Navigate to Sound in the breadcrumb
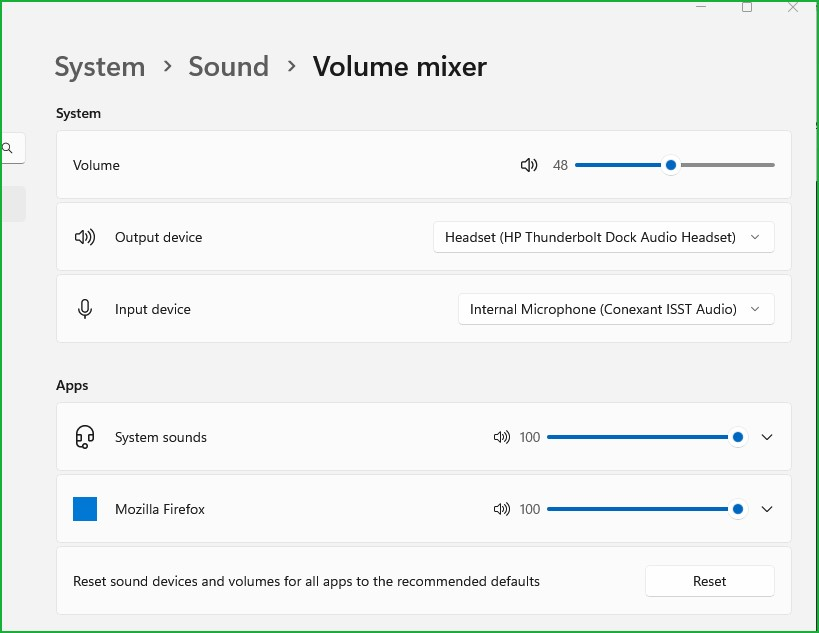819x633 pixels. click(228, 67)
